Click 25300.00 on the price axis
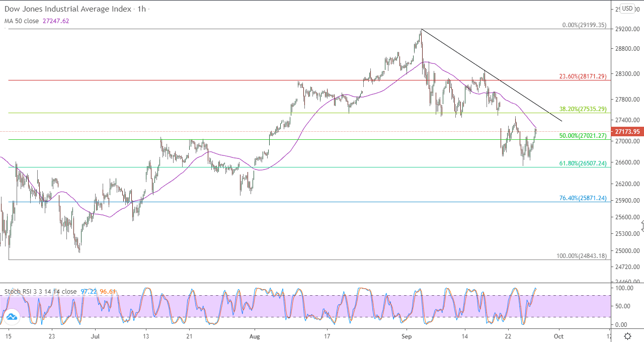Screen dimensions: 644x342 627,234
